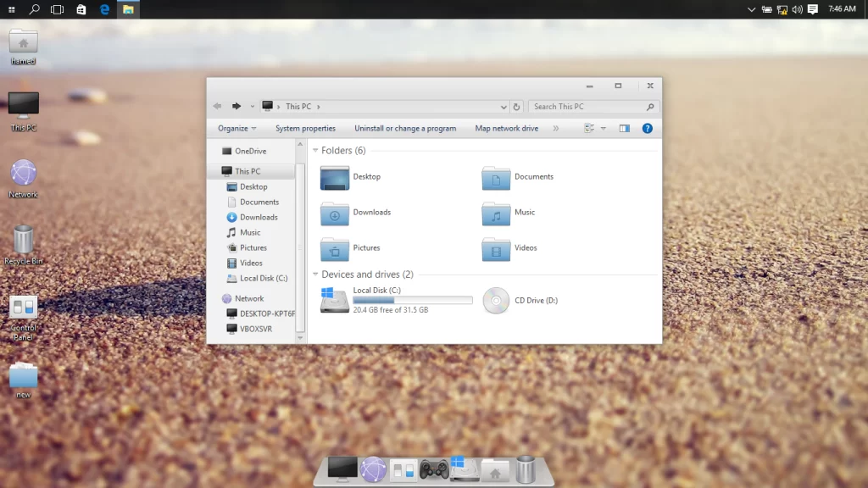Viewport: 868px width, 488px height.
Task: Open the Recycle Bin desktop icon
Action: (24, 242)
